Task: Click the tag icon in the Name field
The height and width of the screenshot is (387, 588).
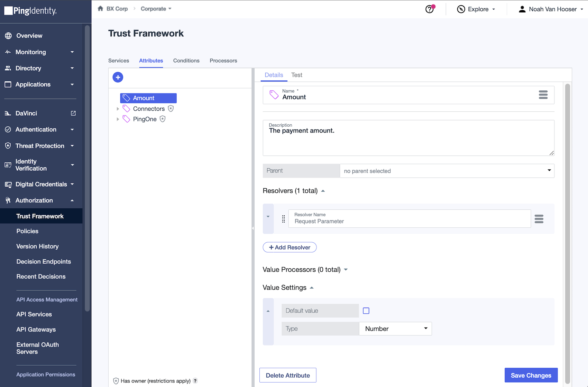Action: coord(274,95)
